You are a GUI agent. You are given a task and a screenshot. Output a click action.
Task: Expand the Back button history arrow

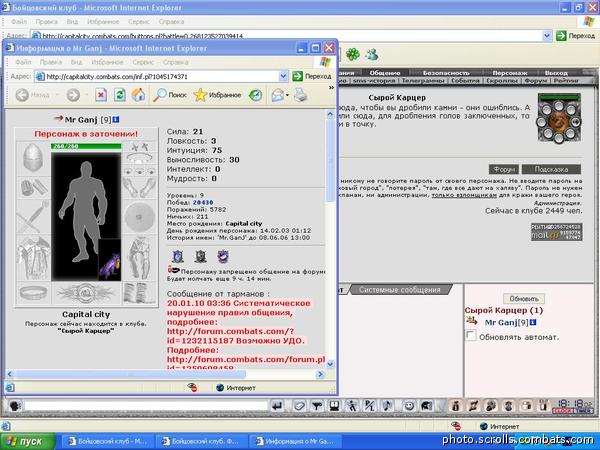pyautogui.click(x=57, y=95)
